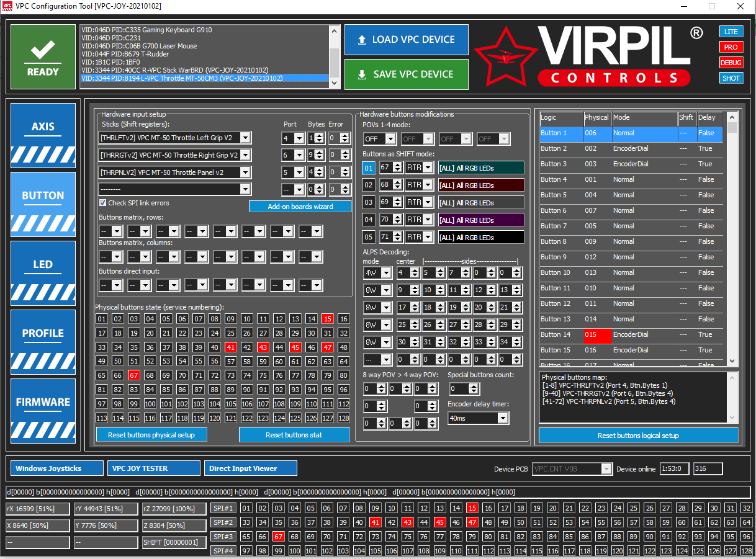Toggle SHIFT mode button 02
756x559 pixels.
click(x=369, y=185)
